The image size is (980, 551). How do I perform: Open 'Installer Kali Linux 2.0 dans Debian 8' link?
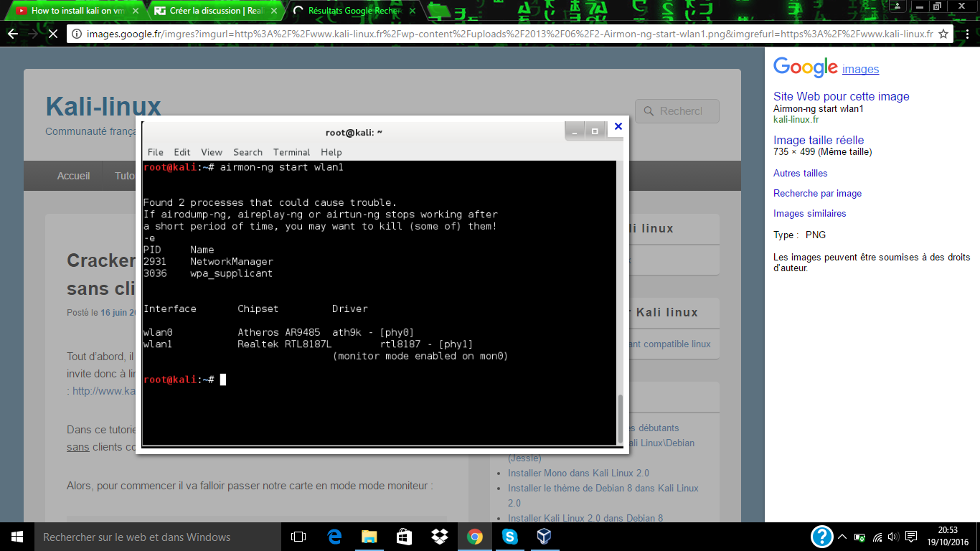pyautogui.click(x=585, y=518)
